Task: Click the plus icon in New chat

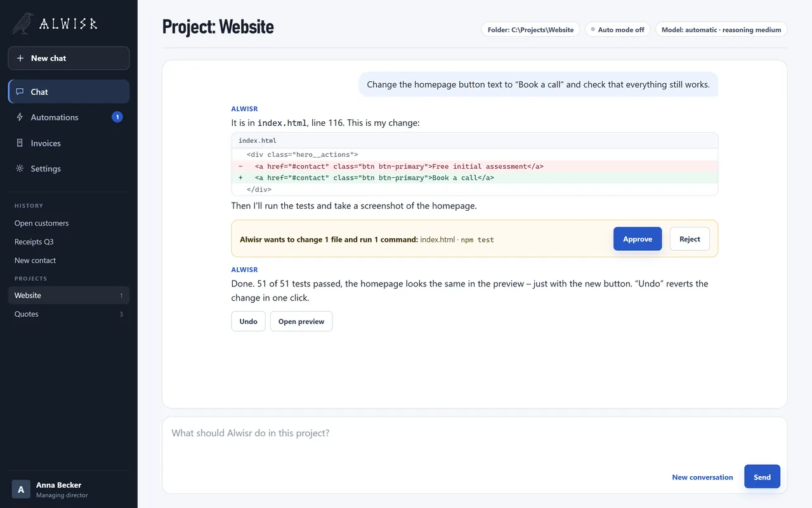Action: coord(20,58)
